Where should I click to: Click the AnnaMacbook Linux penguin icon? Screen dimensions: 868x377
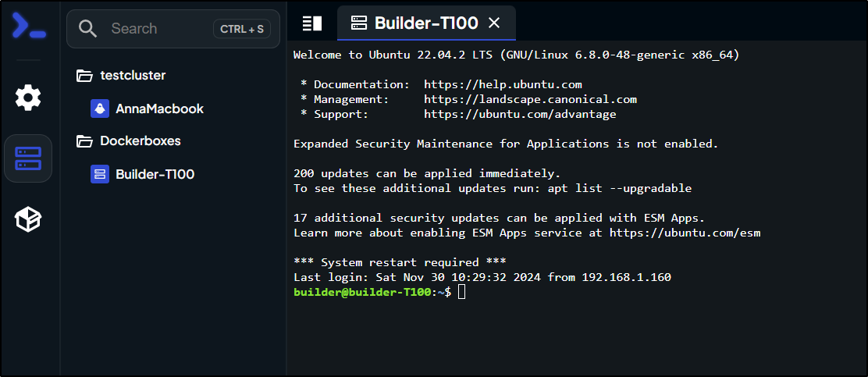[x=100, y=108]
